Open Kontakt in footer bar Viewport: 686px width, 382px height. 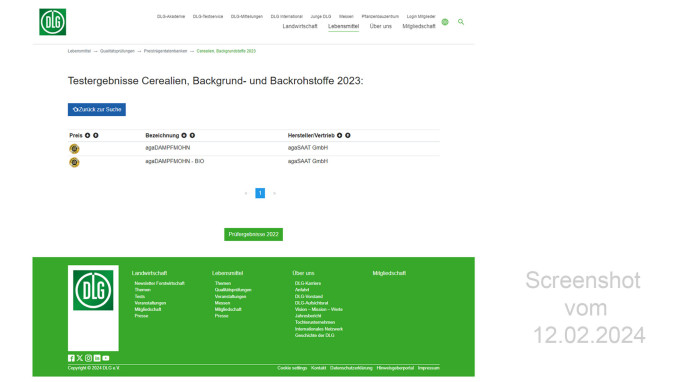pyautogui.click(x=318, y=368)
